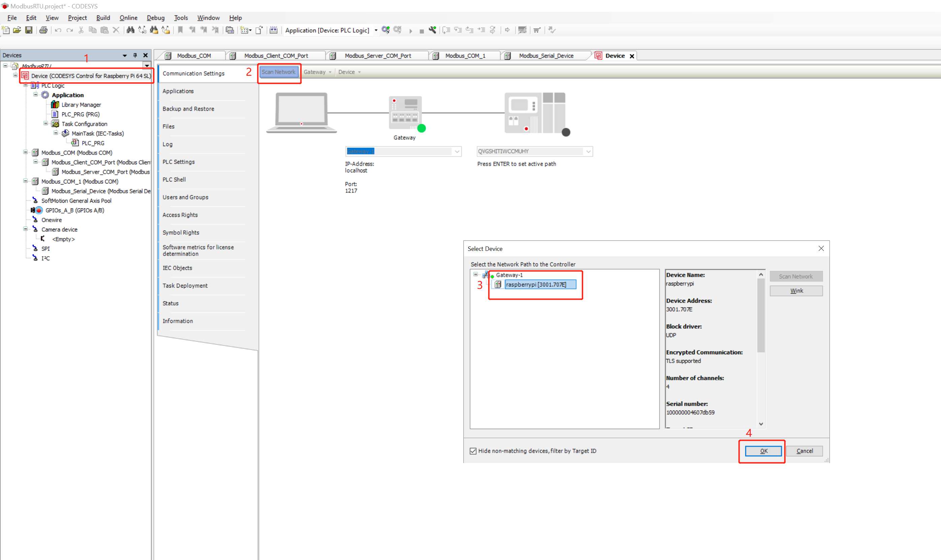Click the scrollbar up arrow in device info

pyautogui.click(x=761, y=274)
